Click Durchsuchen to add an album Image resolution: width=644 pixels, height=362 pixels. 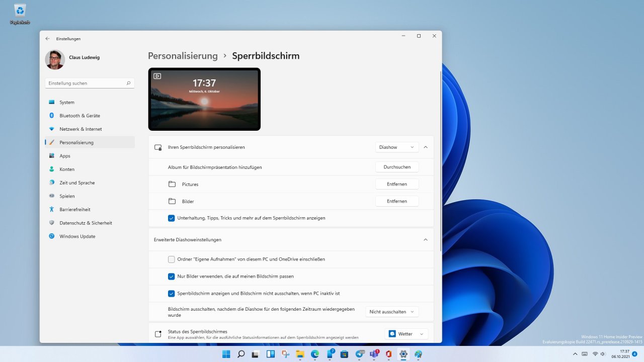(397, 167)
